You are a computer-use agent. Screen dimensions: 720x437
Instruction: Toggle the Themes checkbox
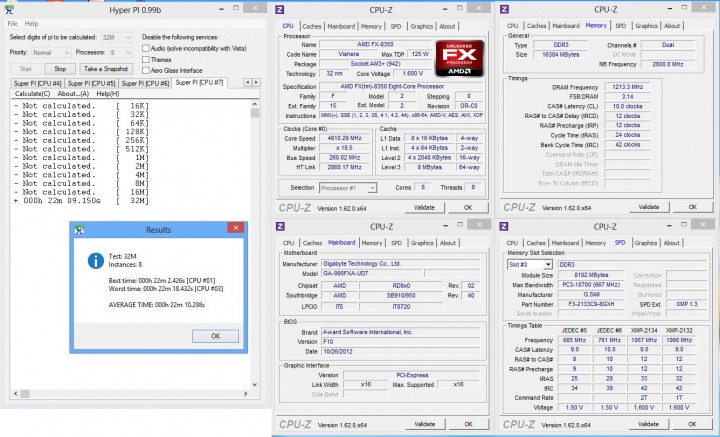click(146, 60)
